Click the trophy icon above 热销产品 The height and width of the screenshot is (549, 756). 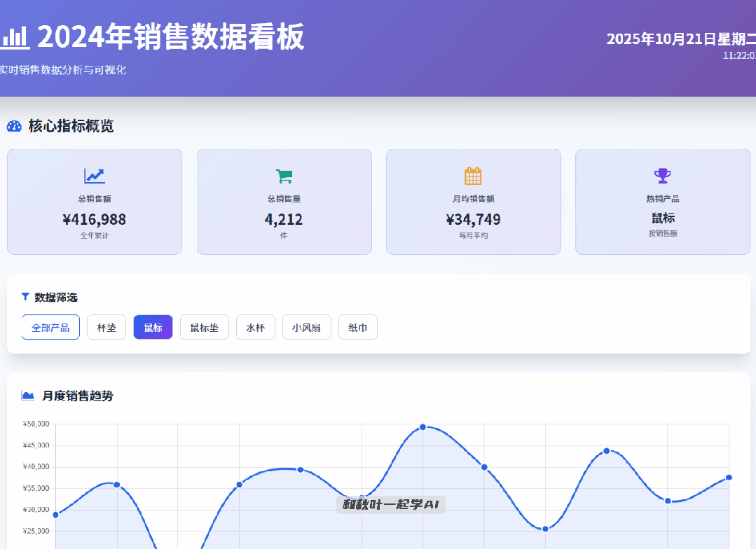[662, 176]
